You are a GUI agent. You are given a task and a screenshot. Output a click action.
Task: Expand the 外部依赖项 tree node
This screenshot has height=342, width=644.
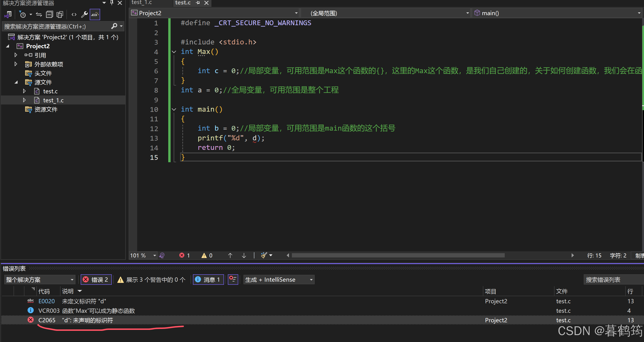pyautogui.click(x=16, y=64)
